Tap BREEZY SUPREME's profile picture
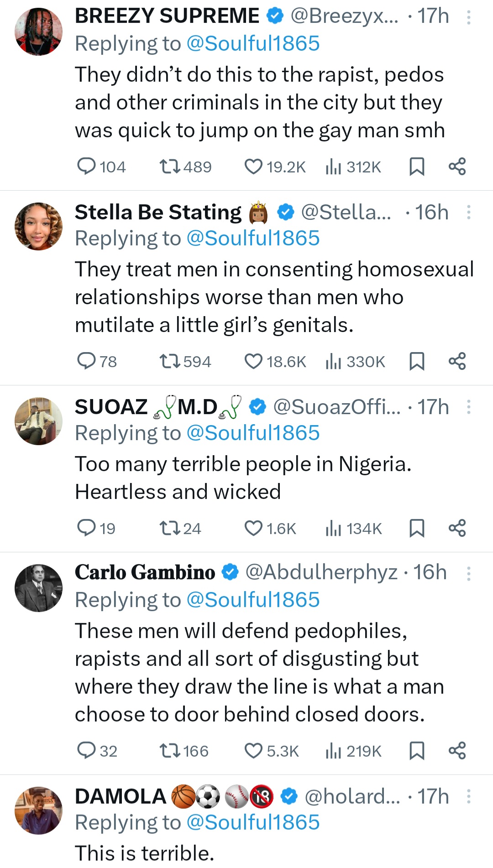This screenshot has height=868, width=493. point(39,32)
